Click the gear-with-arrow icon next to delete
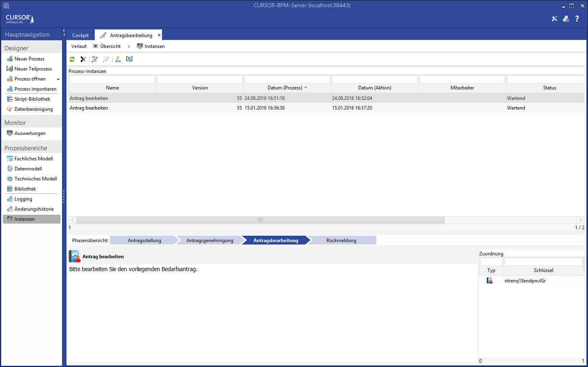Screen dimensions: 588x367 [95, 59]
